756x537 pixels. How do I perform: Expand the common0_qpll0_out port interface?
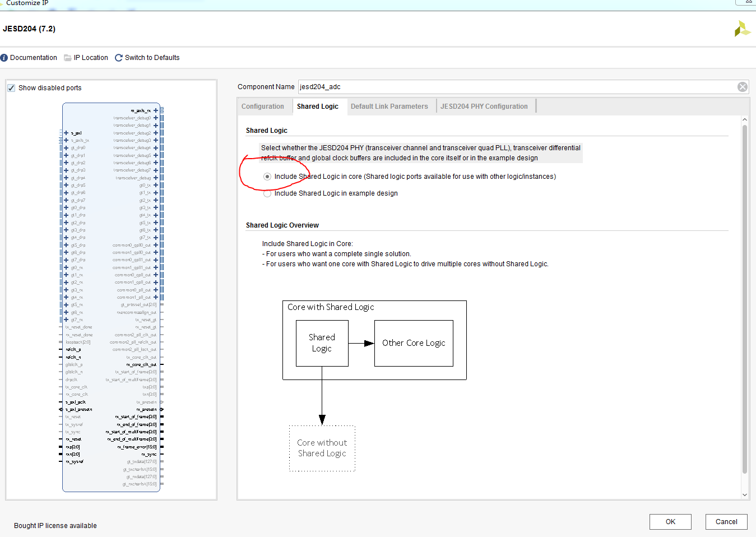click(x=156, y=245)
